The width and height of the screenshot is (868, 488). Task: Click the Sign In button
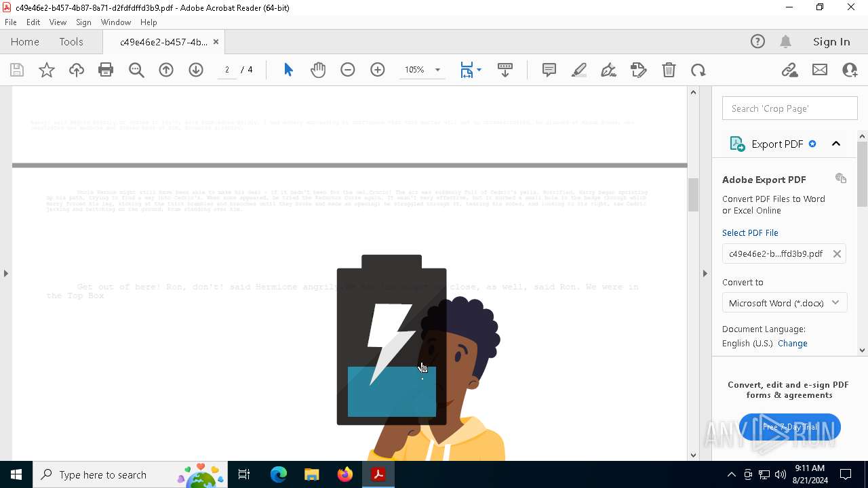831,41
